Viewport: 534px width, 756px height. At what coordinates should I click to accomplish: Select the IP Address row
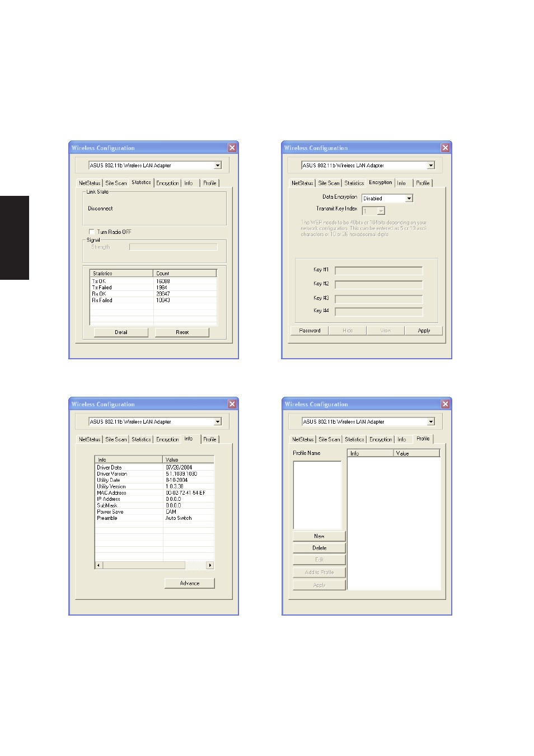point(154,499)
